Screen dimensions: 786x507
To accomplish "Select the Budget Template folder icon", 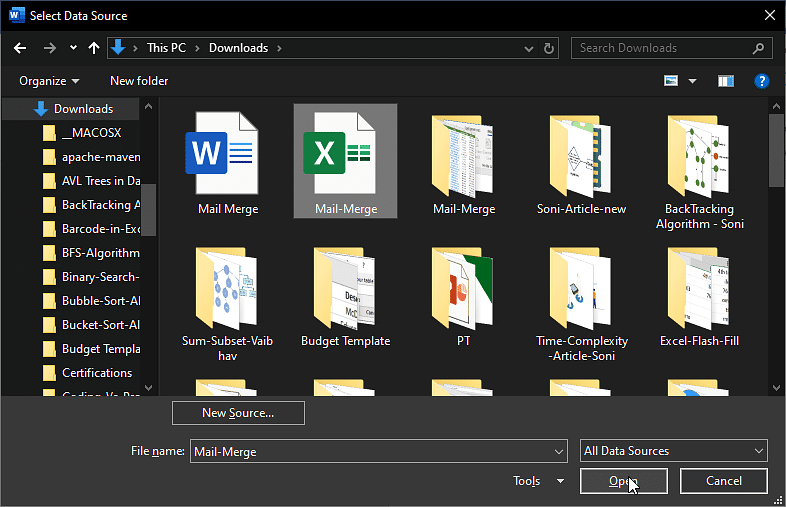I will 345,295.
